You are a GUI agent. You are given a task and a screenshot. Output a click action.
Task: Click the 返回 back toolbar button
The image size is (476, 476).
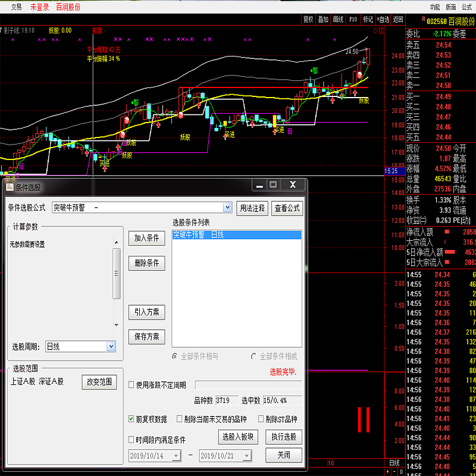coord(398,20)
